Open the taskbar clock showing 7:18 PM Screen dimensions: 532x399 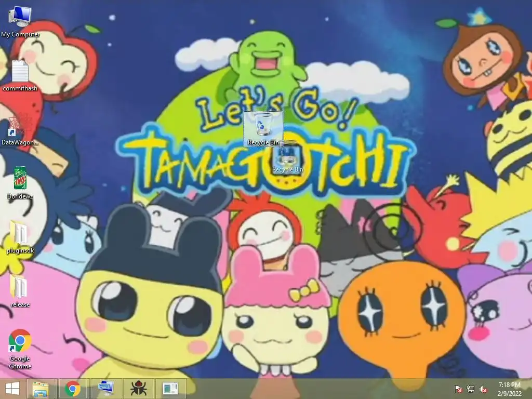pos(509,389)
